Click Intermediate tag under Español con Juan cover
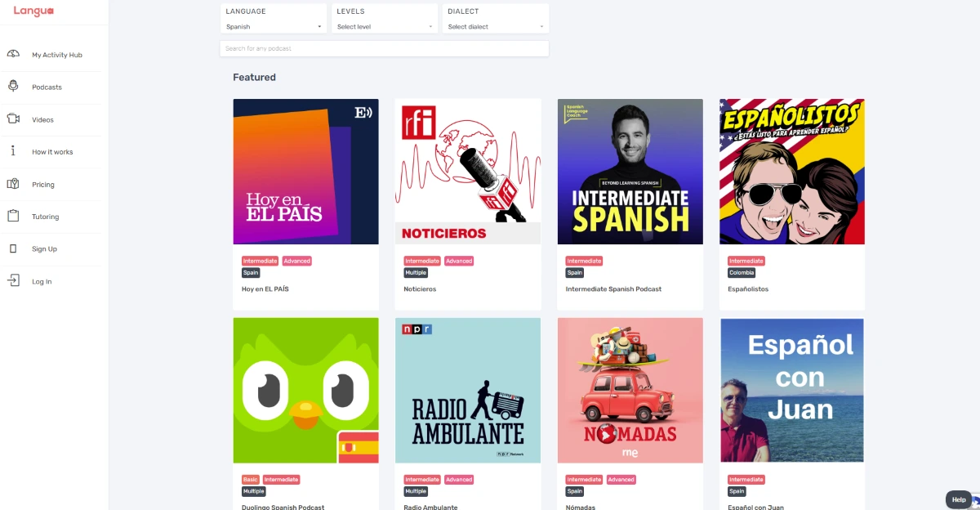The image size is (980, 510). click(746, 480)
